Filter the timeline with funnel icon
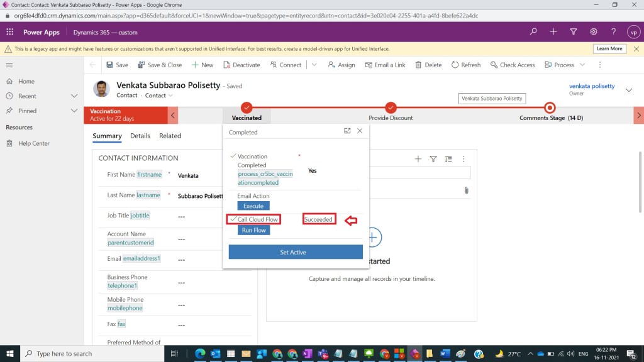The image size is (644, 362). pos(433,159)
